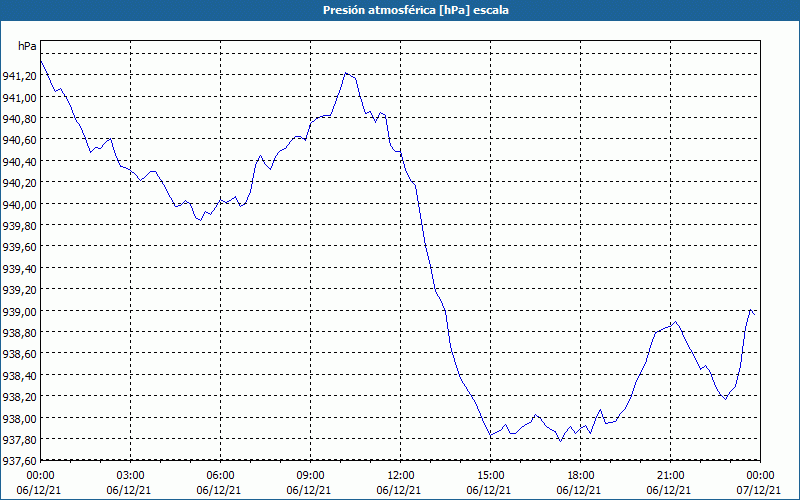
Task: Select the 06/12/21 date under 18:00
Action: click(579, 490)
